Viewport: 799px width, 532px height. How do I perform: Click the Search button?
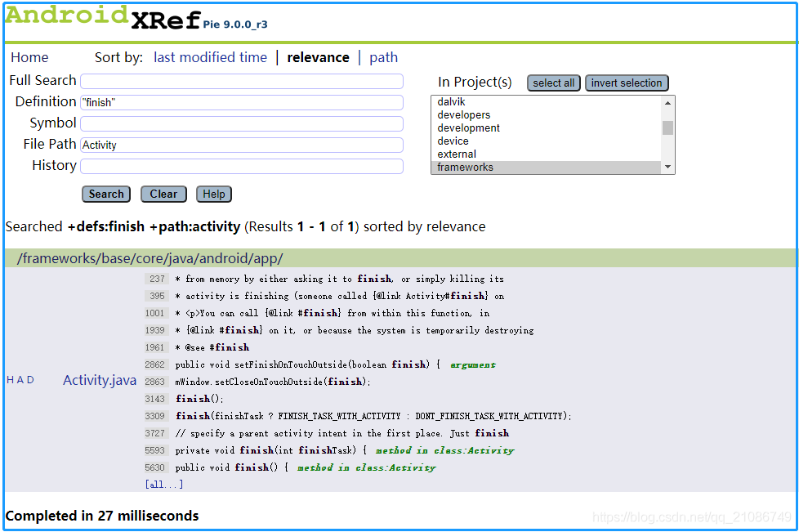(x=106, y=194)
